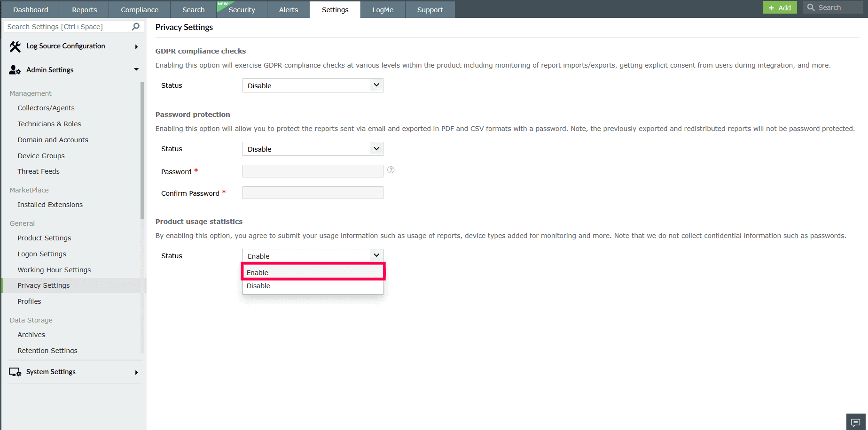This screenshot has height=430, width=868.
Task: Open Working Hour Settings
Action: click(x=55, y=270)
